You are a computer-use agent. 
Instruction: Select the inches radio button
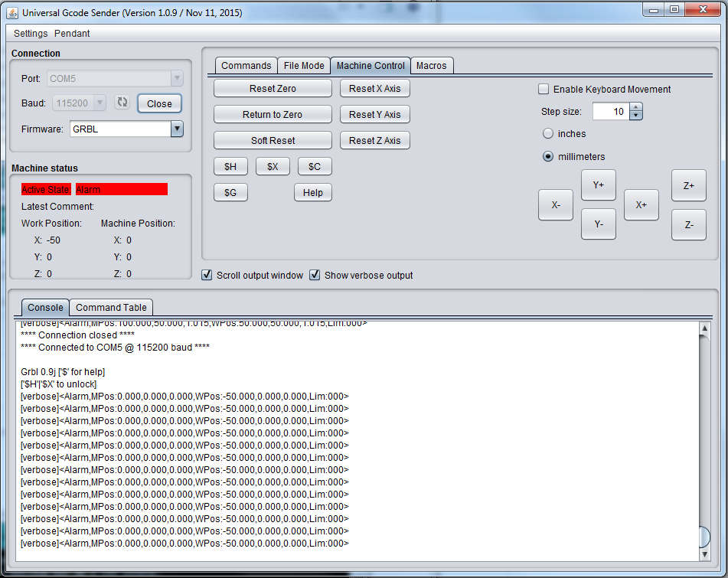coord(548,133)
